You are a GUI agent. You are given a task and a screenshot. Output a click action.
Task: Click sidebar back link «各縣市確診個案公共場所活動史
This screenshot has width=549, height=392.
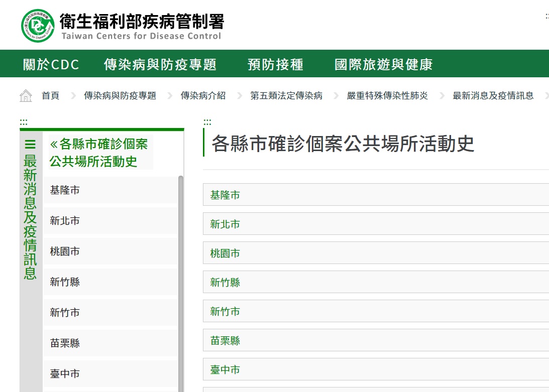click(x=100, y=152)
